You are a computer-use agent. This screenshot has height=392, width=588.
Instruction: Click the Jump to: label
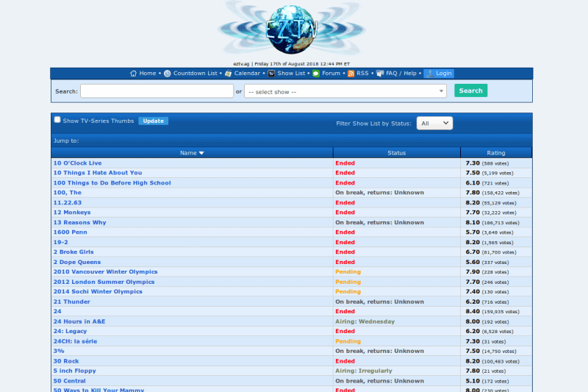66,140
